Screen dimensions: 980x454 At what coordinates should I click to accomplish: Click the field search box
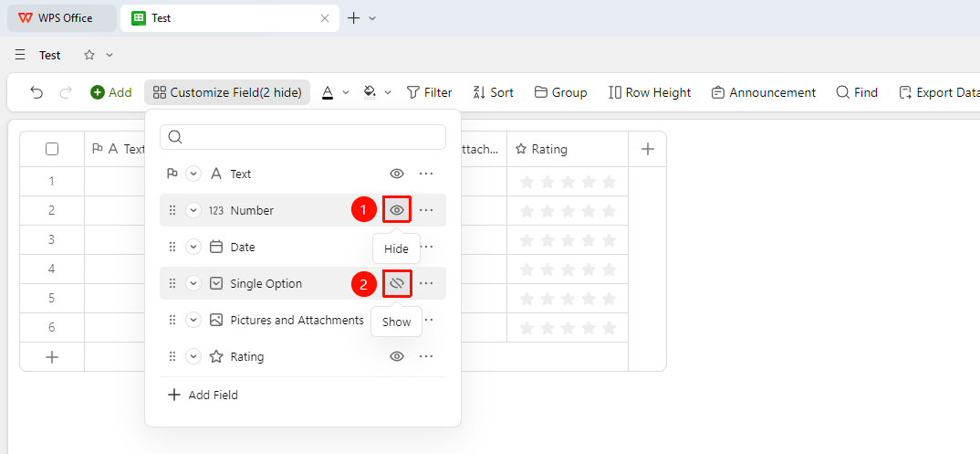click(x=303, y=137)
